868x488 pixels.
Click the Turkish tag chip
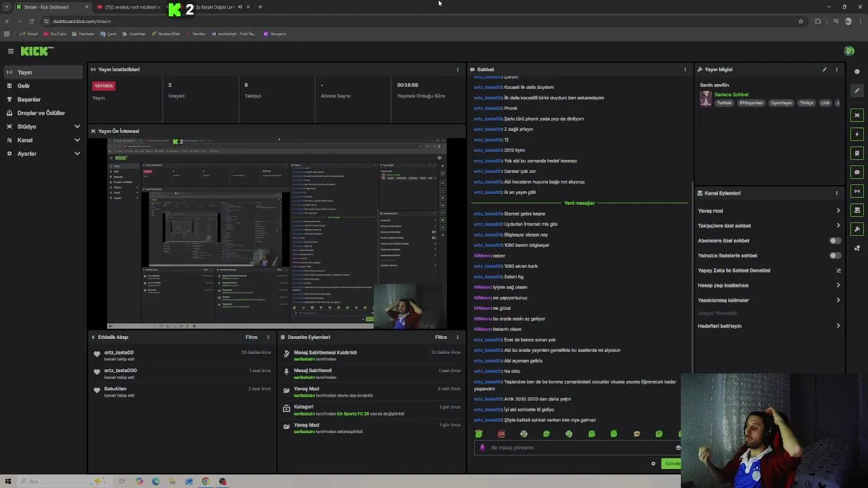pos(724,103)
